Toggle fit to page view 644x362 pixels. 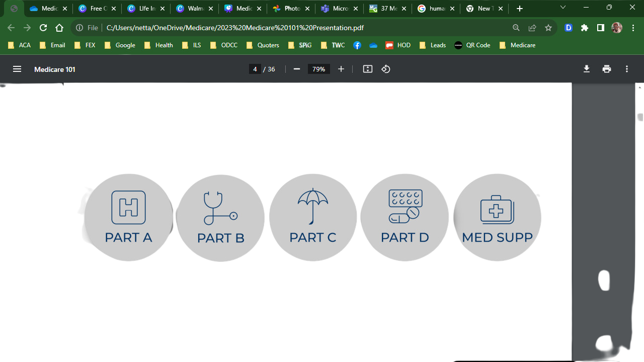click(368, 69)
